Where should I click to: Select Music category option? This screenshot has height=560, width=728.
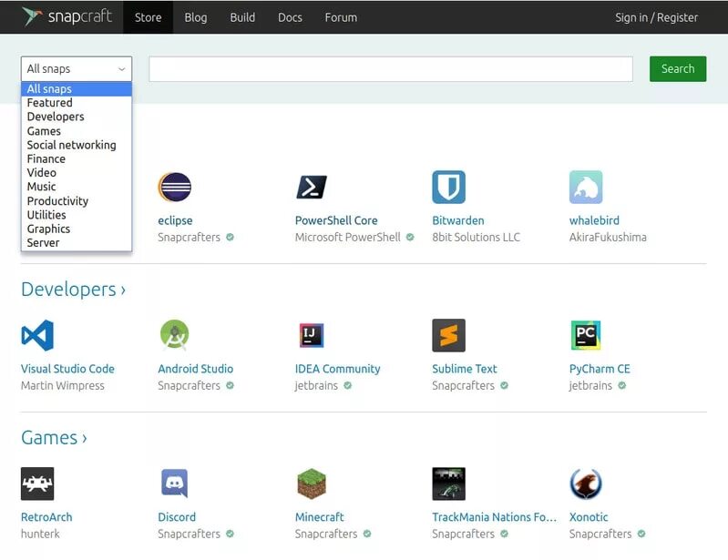77,187
